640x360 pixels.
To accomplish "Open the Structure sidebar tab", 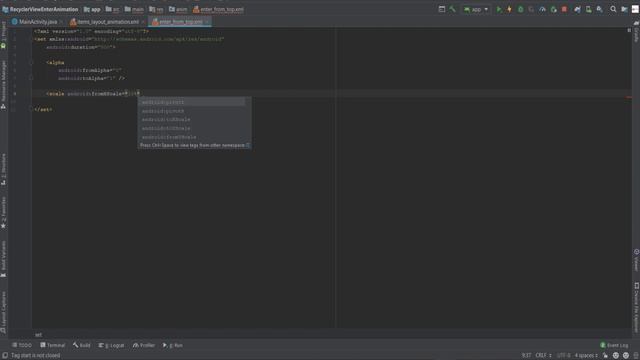I will tap(4, 169).
